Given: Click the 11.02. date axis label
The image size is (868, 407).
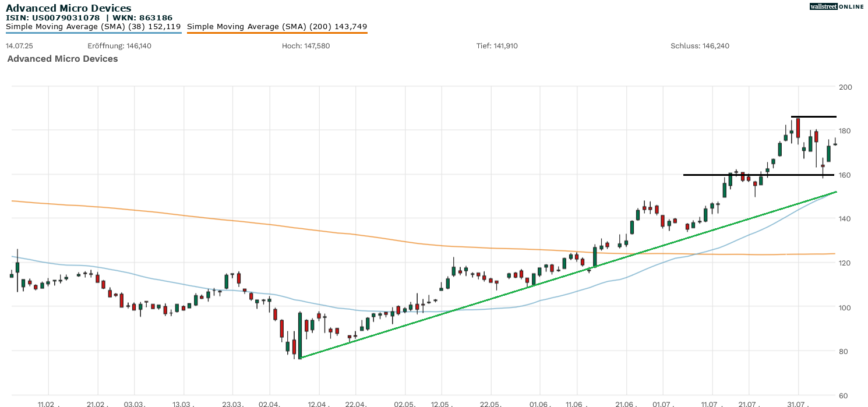Looking at the screenshot, I should [48, 404].
